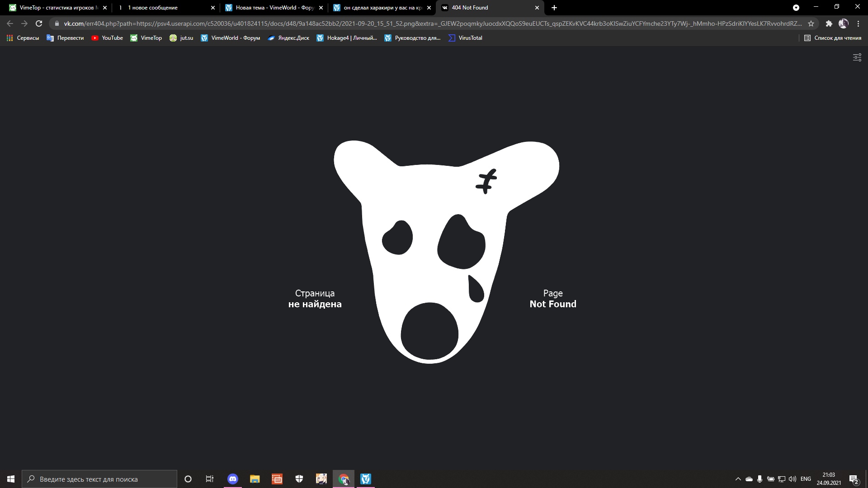Open VirusTotal bookmark
868x488 pixels.
465,38
